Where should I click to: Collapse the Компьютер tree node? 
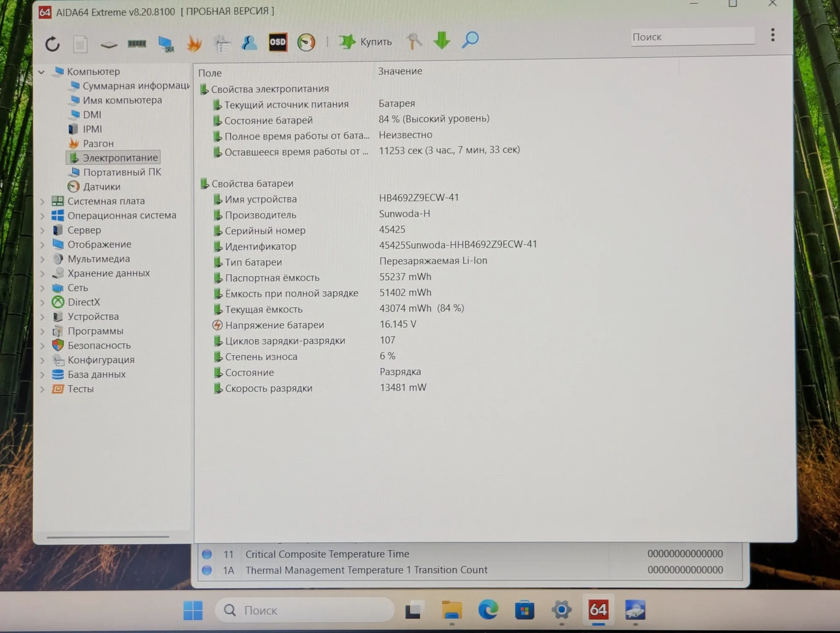(41, 72)
